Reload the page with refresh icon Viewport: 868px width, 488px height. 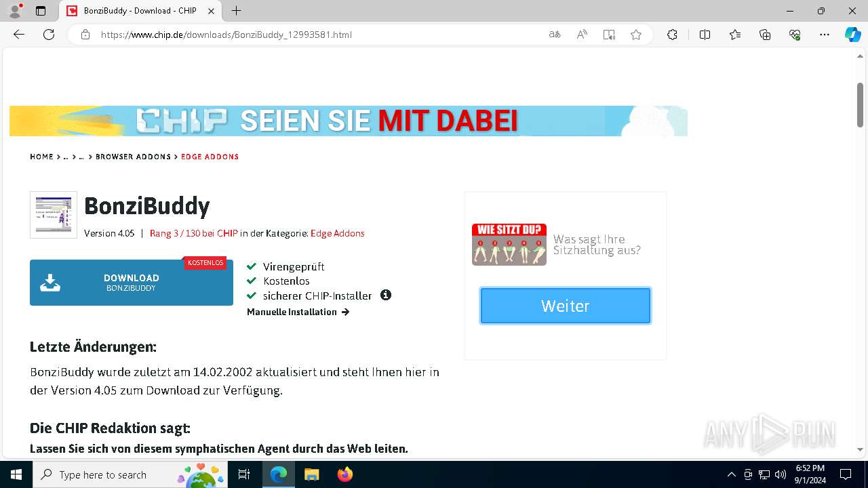(x=49, y=35)
